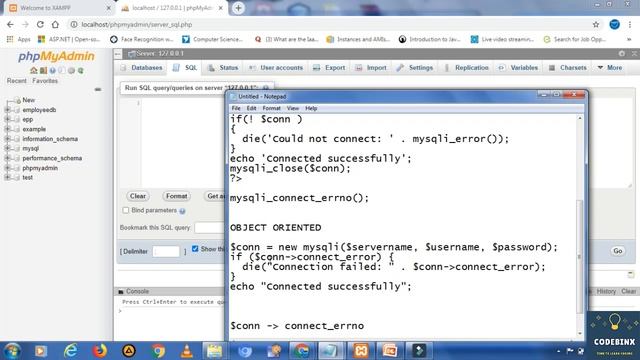Expand the phpmyadmin database node
This screenshot has width=640, height=360.
click(7, 168)
